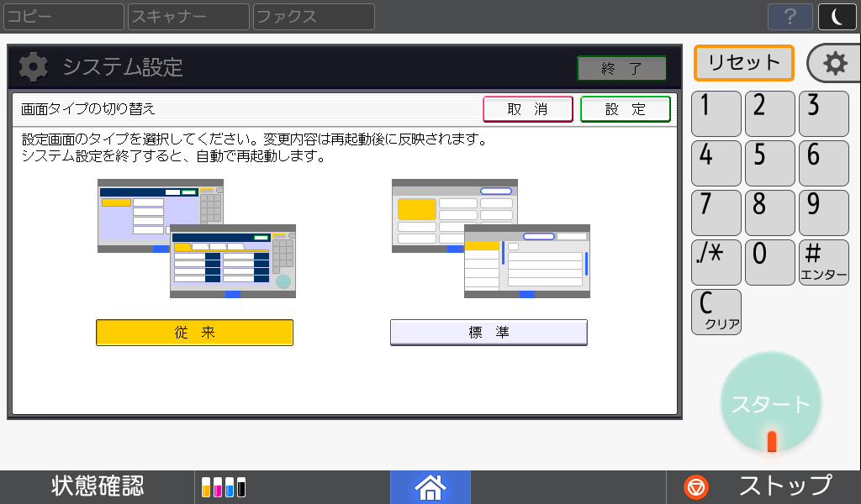The width and height of the screenshot is (861, 504).
Task: Tap keypad number 5
Action: tap(770, 163)
